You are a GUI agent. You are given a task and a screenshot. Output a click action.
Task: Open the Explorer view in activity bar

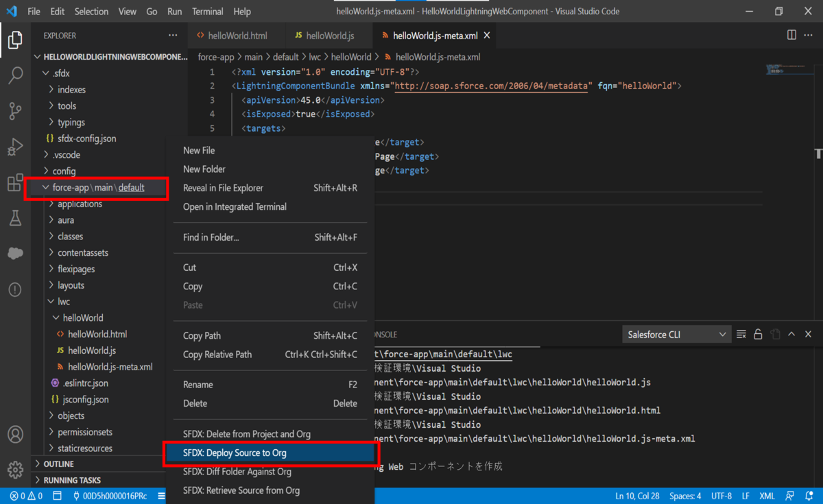click(15, 40)
